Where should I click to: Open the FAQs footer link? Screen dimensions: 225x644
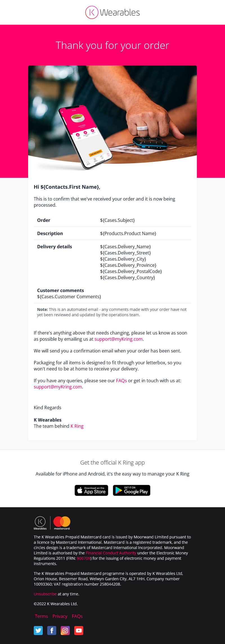coord(77,616)
